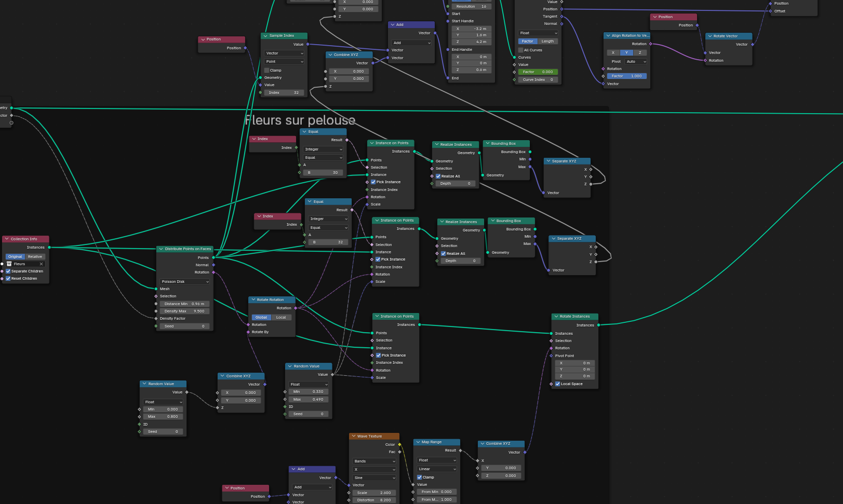Click B value 30 in Equal node
Image resolution: width=843 pixels, height=504 pixels.
pyautogui.click(x=323, y=172)
